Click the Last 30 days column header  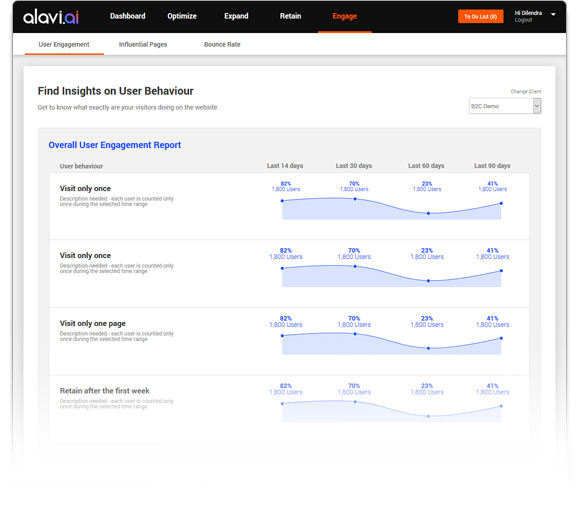[x=354, y=166]
